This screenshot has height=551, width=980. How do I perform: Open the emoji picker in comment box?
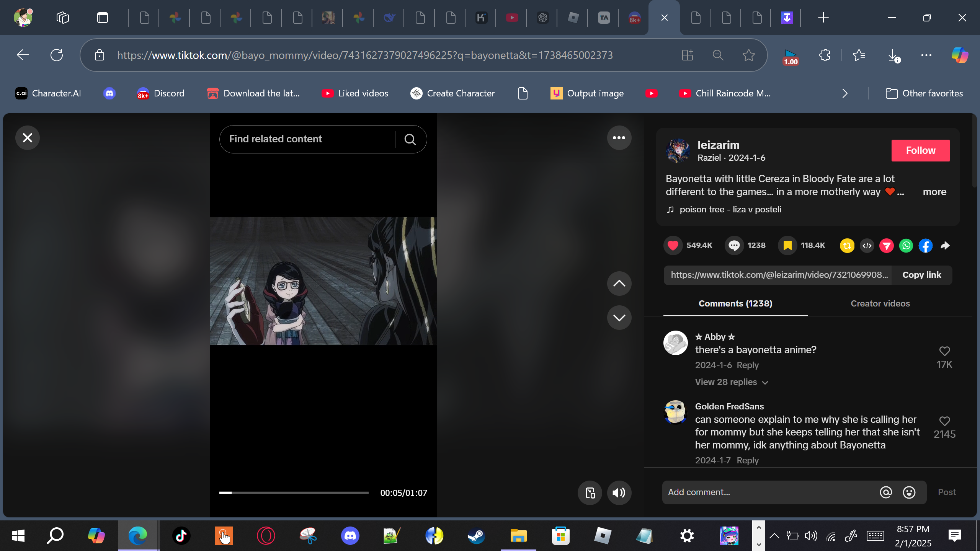click(x=909, y=492)
